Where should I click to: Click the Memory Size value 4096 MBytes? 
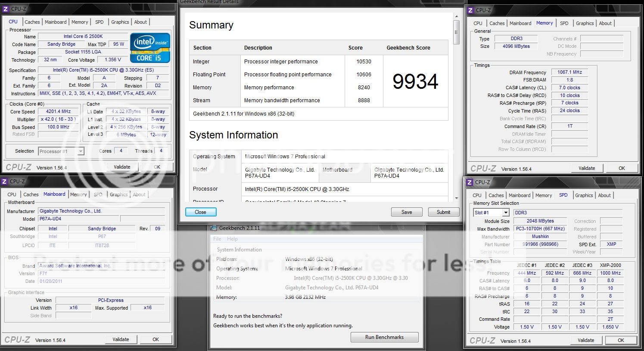[x=516, y=46]
